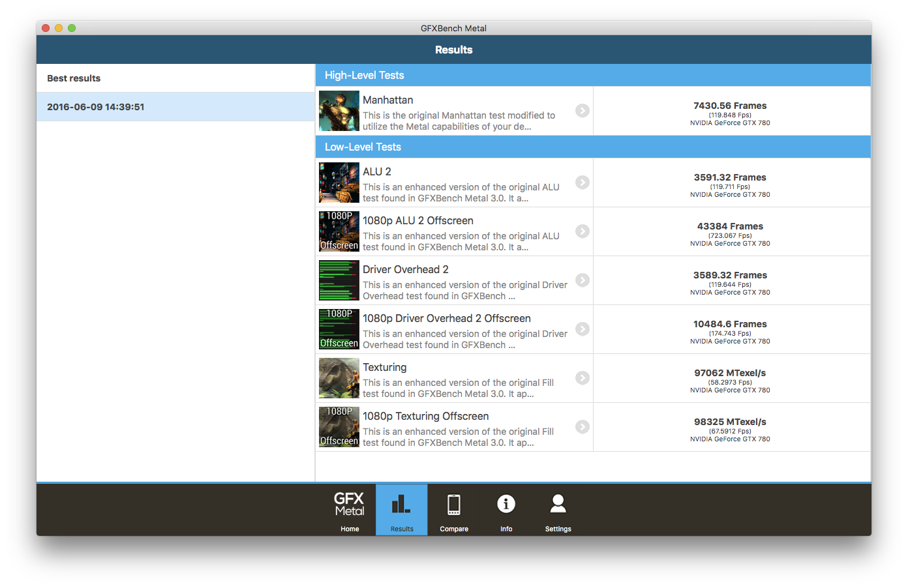Viewport: 908px width, 588px height.
Task: Open the Info tab icon
Action: [506, 510]
